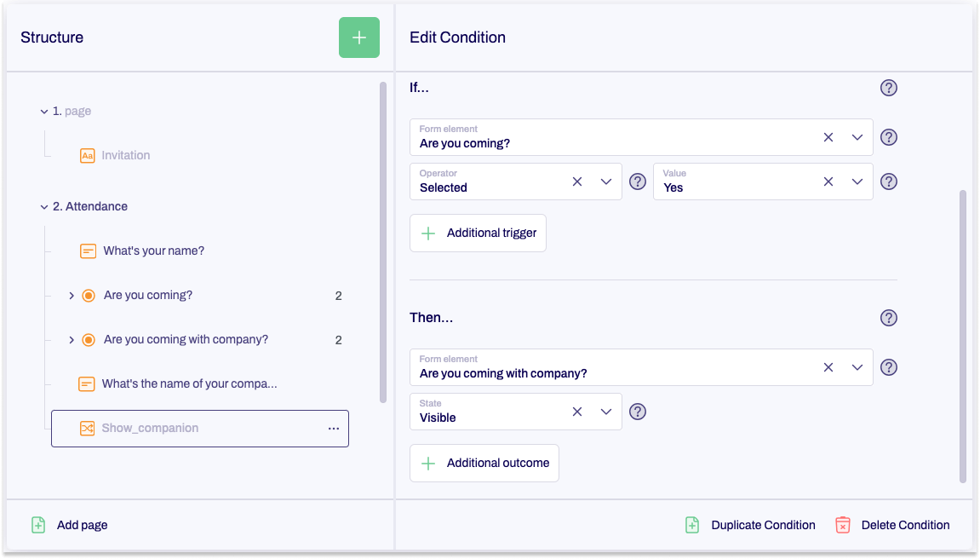Open help for the If... section
The height and width of the screenshot is (559, 980).
point(888,88)
